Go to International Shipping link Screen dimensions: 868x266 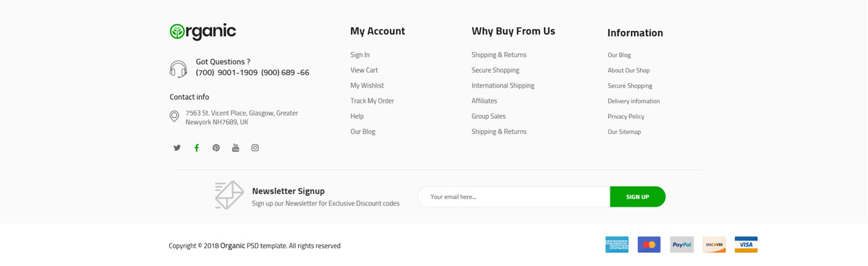click(x=503, y=85)
